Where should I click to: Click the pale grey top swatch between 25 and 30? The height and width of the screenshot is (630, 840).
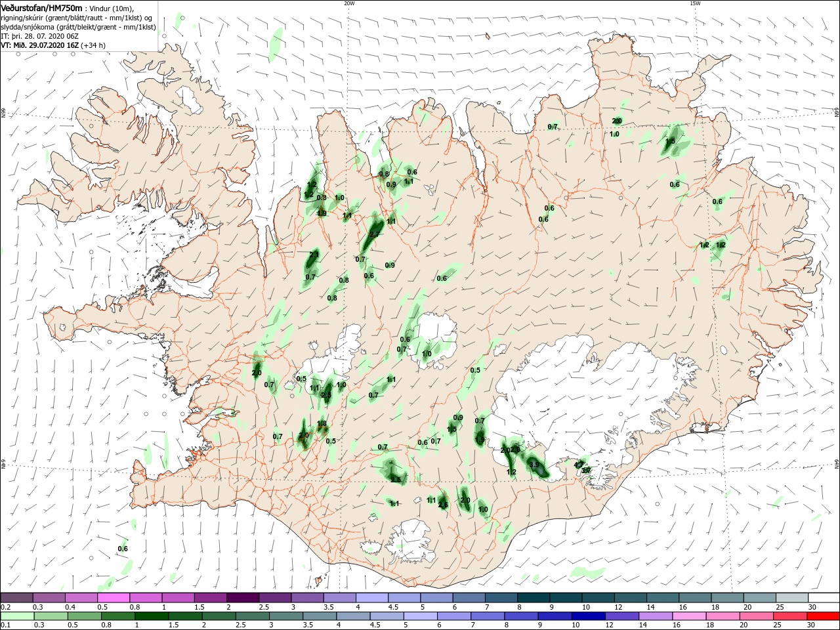click(x=792, y=598)
